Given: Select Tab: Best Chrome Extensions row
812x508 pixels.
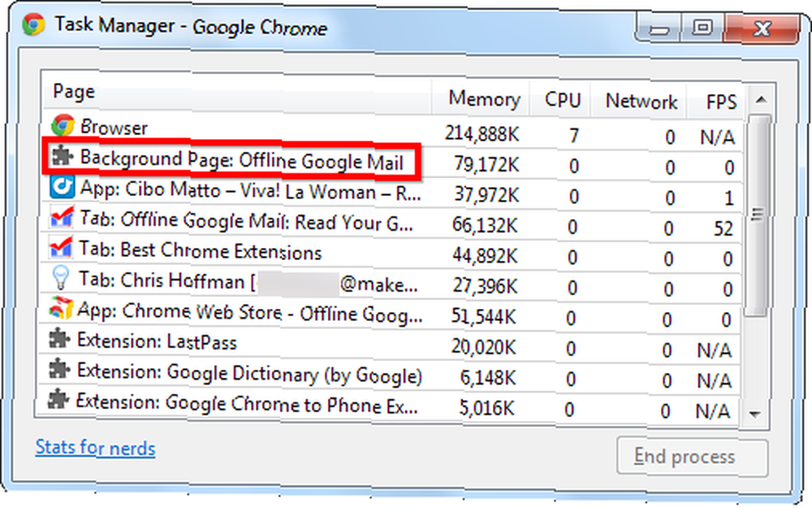Looking at the screenshot, I should click(391, 253).
